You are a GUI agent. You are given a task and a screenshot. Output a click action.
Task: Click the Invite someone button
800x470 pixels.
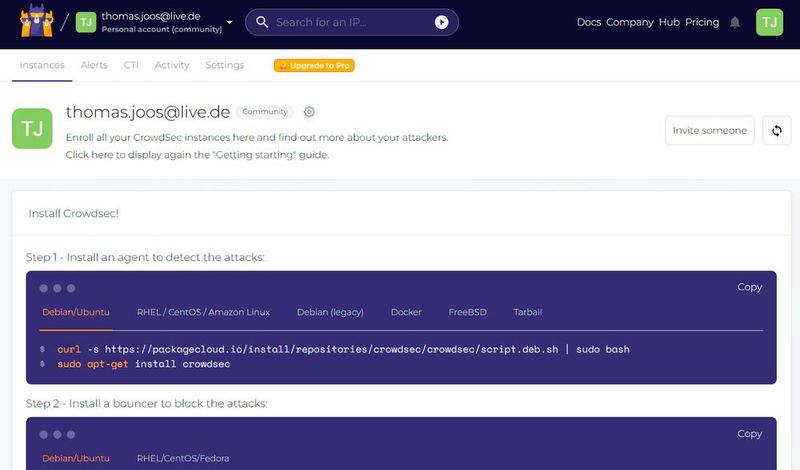[x=710, y=131]
